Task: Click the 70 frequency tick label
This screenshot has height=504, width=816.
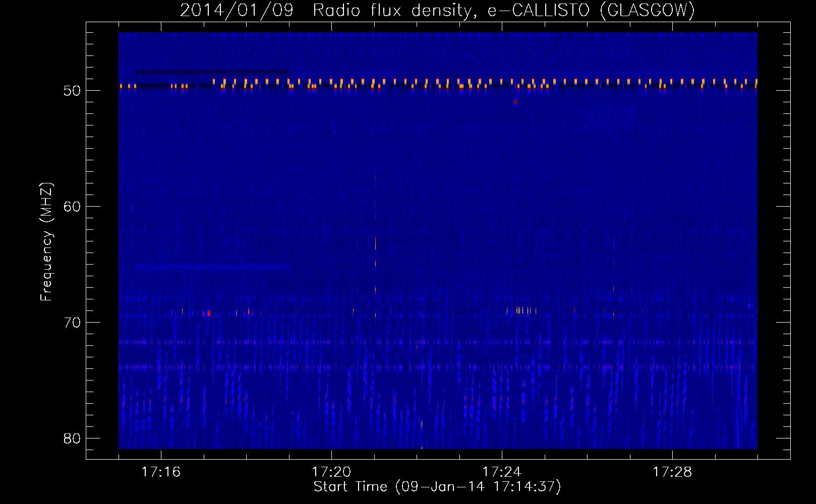Action: click(x=72, y=323)
